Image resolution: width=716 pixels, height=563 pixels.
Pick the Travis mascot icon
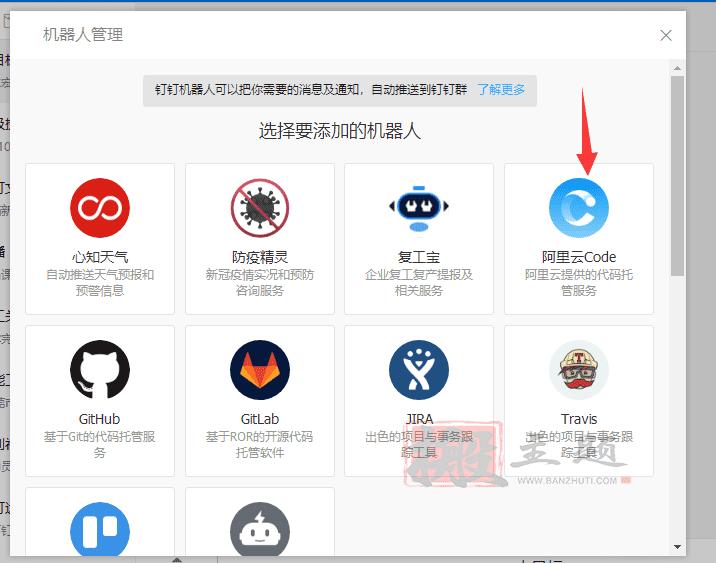click(x=579, y=369)
